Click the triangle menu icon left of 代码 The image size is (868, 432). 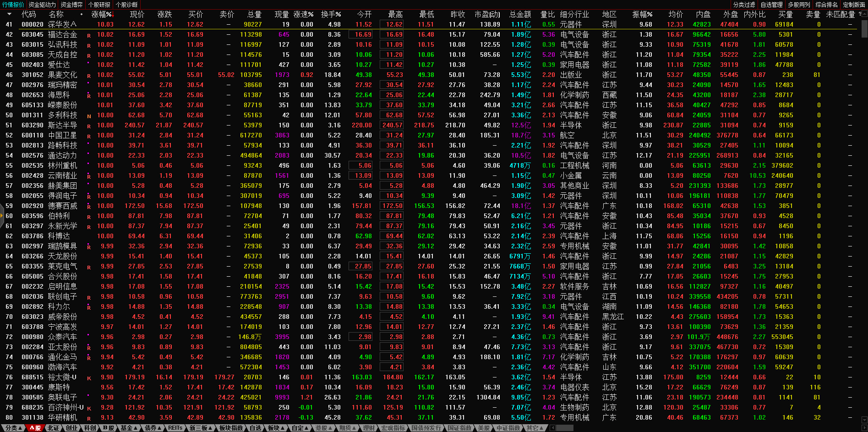[9, 14]
